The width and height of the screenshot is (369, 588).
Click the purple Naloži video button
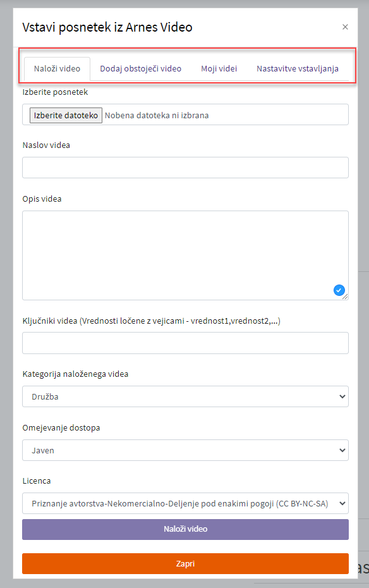coord(185,529)
